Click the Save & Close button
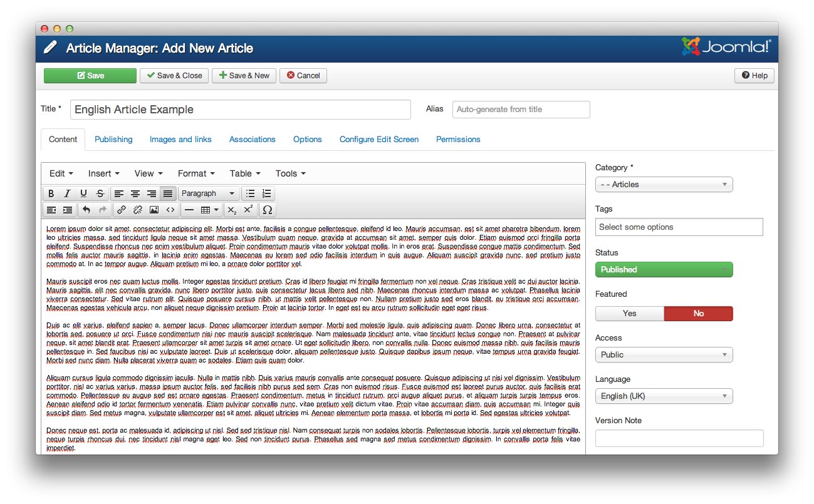Image resolution: width=814 pixels, height=504 pixels. pyautogui.click(x=174, y=76)
